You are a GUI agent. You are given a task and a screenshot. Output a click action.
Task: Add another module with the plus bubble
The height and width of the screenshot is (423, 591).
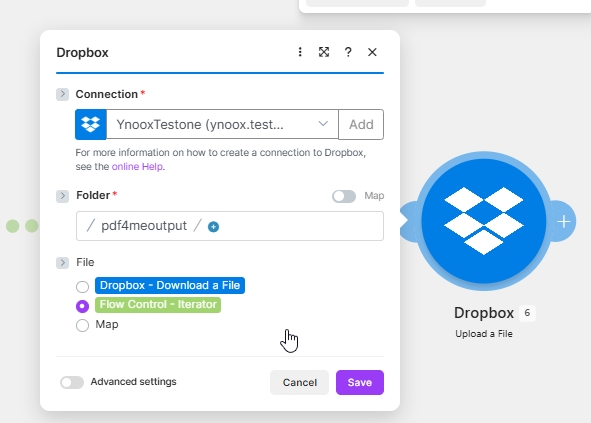pos(563,222)
